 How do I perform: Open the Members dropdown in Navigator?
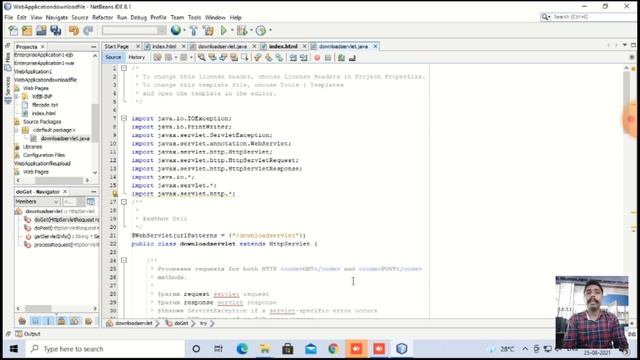click(37, 202)
